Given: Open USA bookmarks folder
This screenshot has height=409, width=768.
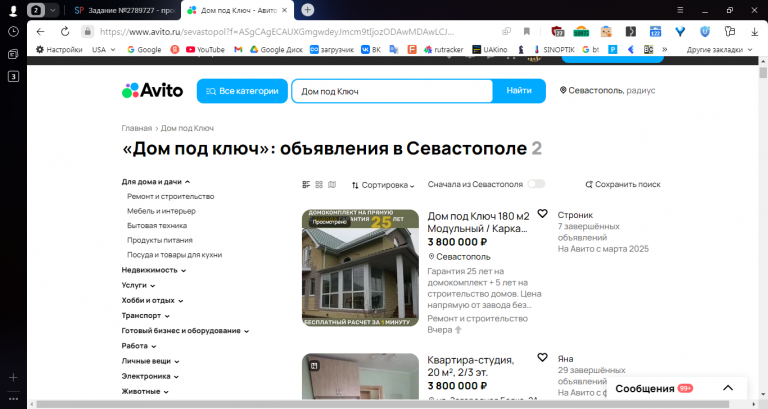Looking at the screenshot, I should click(103, 49).
